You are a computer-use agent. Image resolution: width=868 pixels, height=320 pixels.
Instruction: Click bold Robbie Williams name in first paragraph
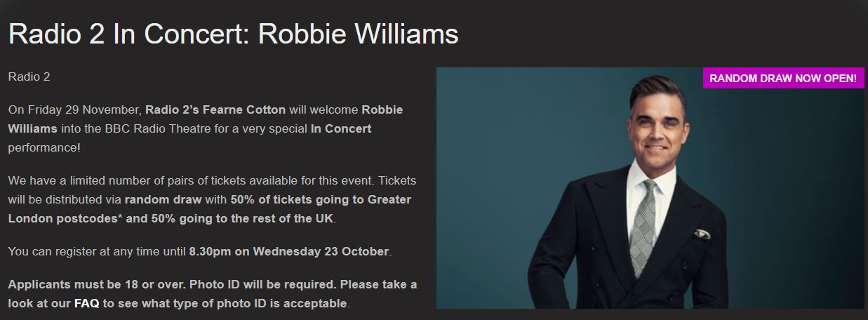click(x=206, y=119)
